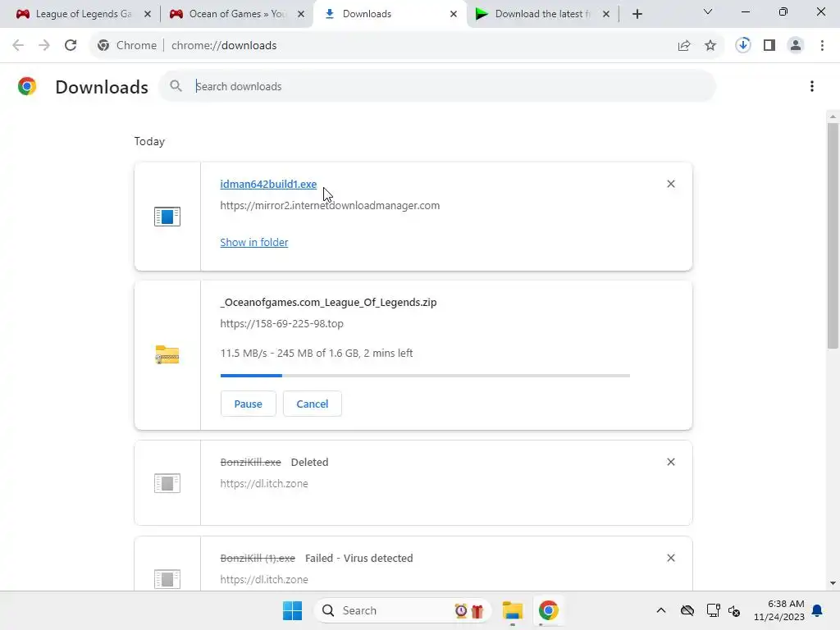Click the idman642build1.exe file icon
Screen dimensions: 840x630
click(x=167, y=217)
